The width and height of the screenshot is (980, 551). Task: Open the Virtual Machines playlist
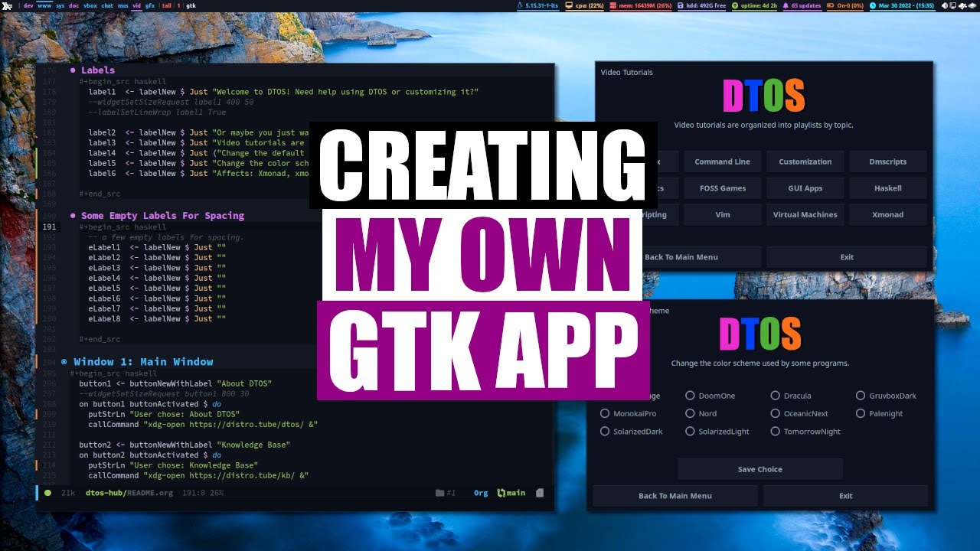(x=805, y=215)
